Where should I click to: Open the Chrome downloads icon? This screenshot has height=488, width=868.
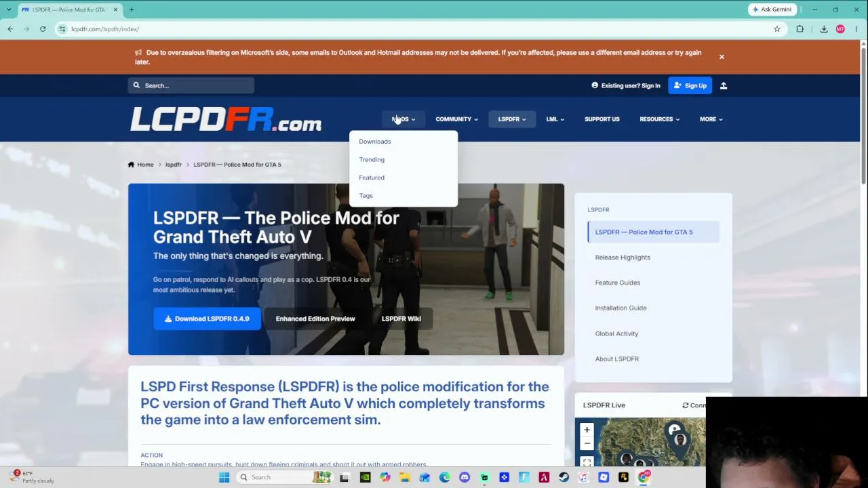point(824,29)
